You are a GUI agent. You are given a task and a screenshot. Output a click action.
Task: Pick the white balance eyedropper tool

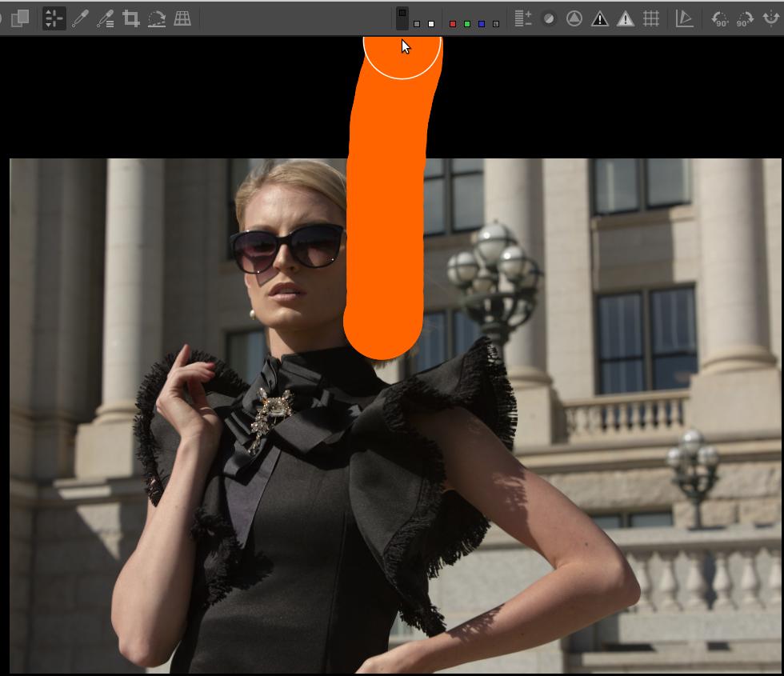[80, 19]
